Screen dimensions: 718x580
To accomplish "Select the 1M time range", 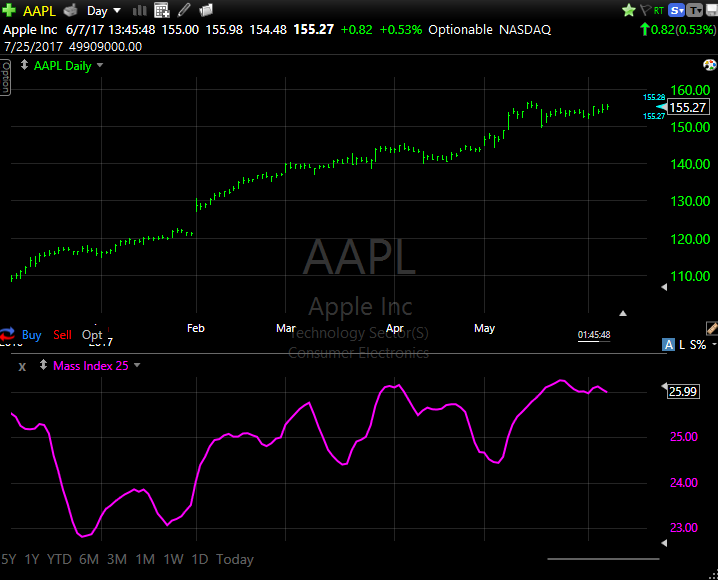I will 145,559.
